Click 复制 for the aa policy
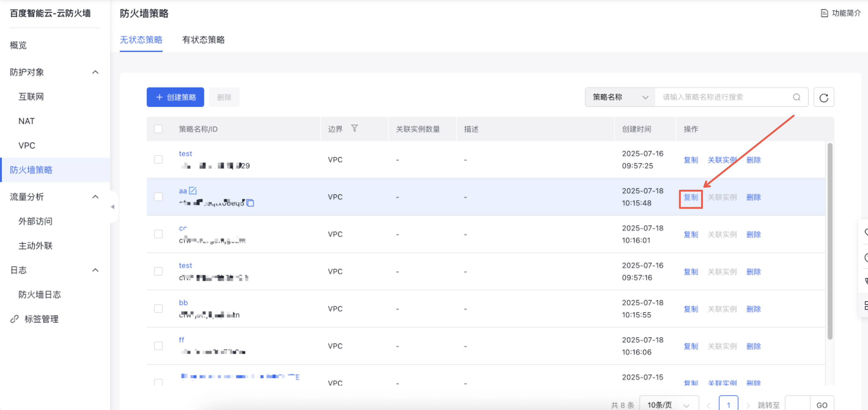Image resolution: width=868 pixels, height=410 pixels. pyautogui.click(x=690, y=197)
